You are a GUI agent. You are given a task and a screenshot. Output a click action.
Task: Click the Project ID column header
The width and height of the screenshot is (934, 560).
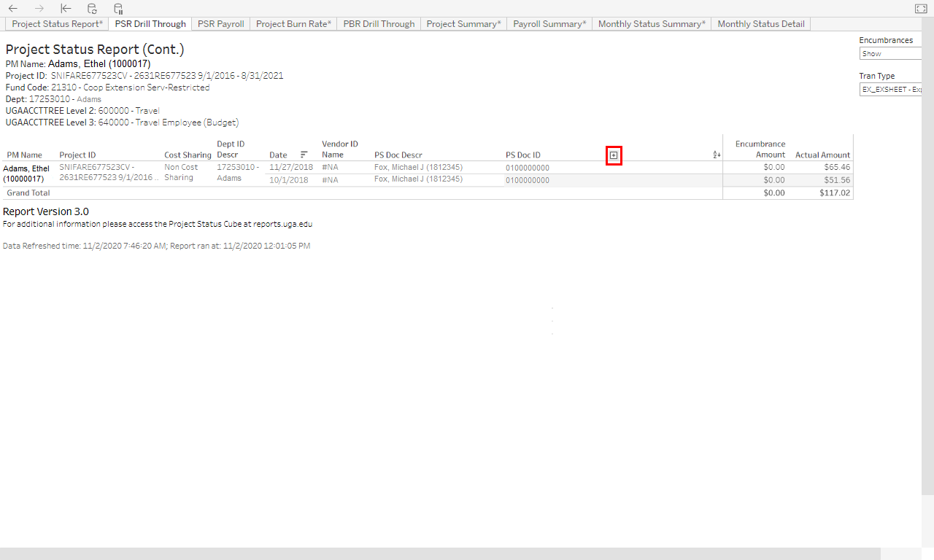tap(77, 155)
